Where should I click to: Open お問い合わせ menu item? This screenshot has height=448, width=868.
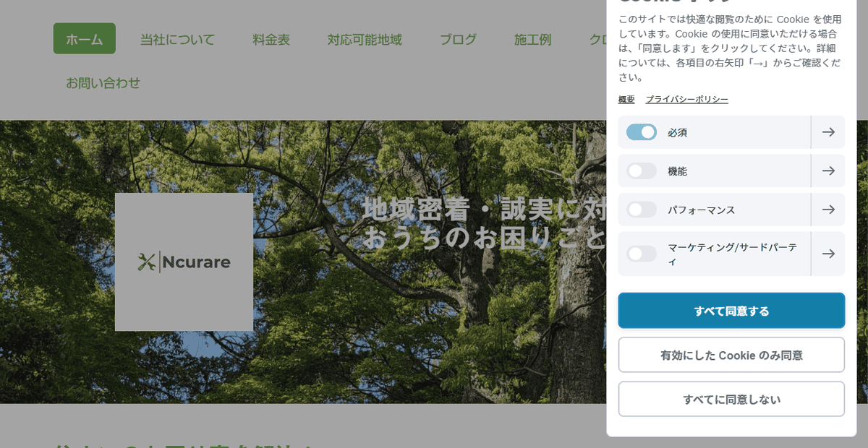103,83
